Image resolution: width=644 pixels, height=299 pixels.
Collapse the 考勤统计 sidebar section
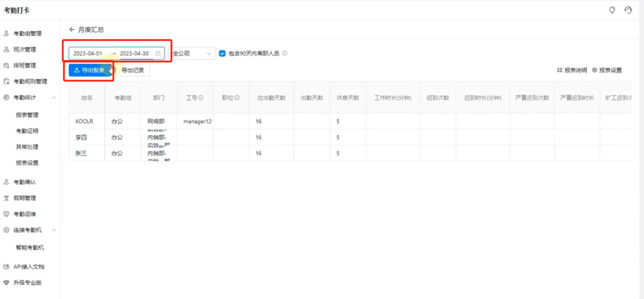[x=54, y=98]
